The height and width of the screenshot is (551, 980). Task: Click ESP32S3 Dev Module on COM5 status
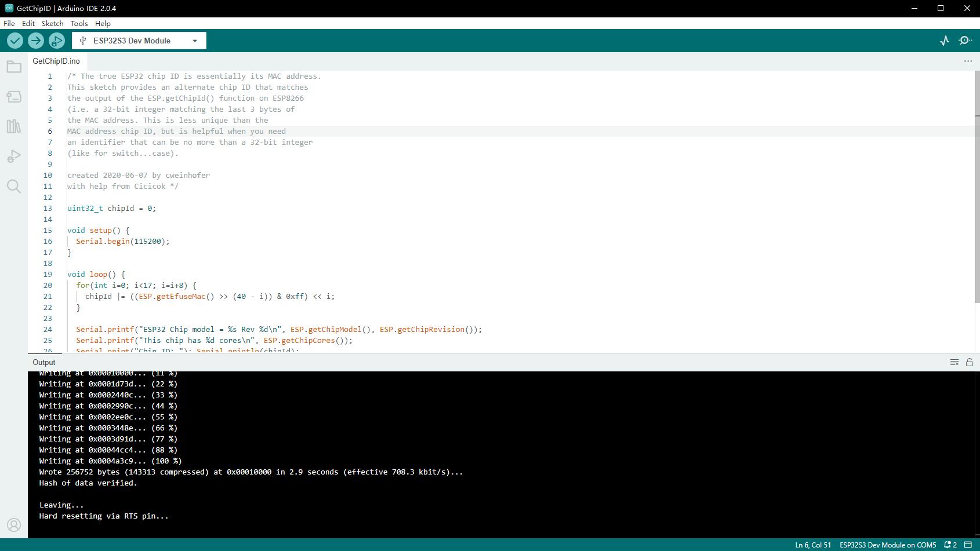(x=888, y=545)
